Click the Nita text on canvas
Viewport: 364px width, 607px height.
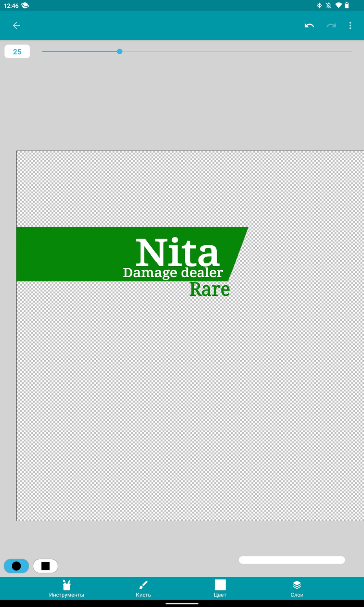coord(178,253)
